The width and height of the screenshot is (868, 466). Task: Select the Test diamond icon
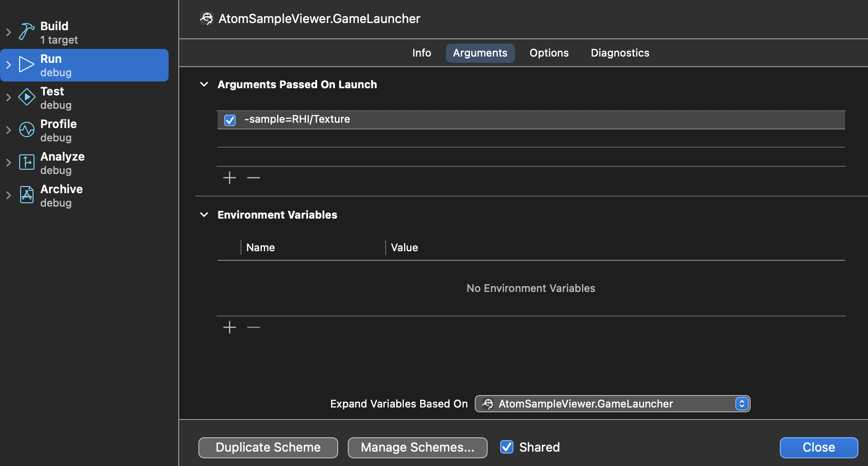click(x=26, y=97)
